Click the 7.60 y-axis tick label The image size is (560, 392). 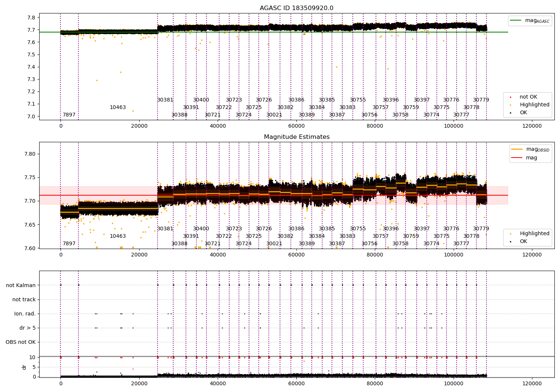tap(30, 248)
